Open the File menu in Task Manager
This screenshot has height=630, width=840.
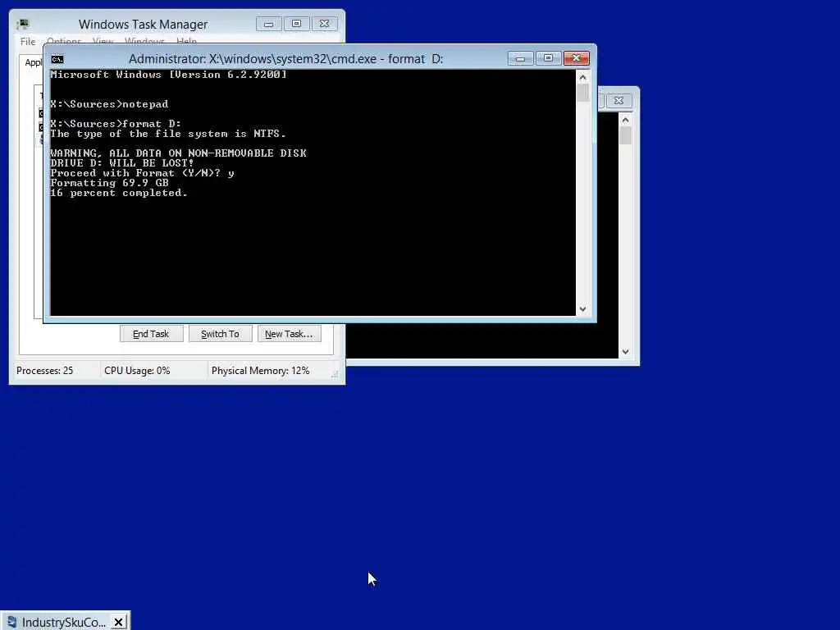click(x=28, y=41)
